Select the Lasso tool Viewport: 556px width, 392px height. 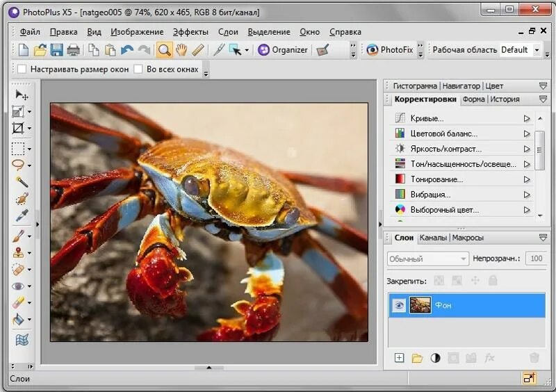(18, 165)
